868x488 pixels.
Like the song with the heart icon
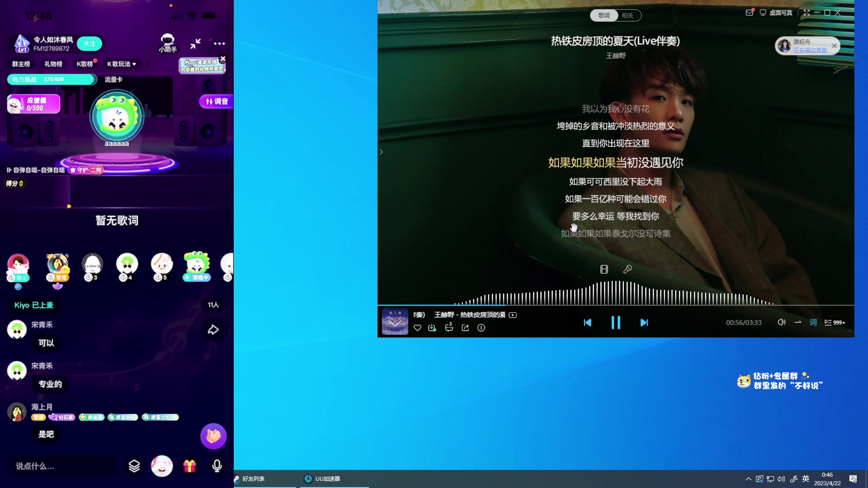point(417,328)
